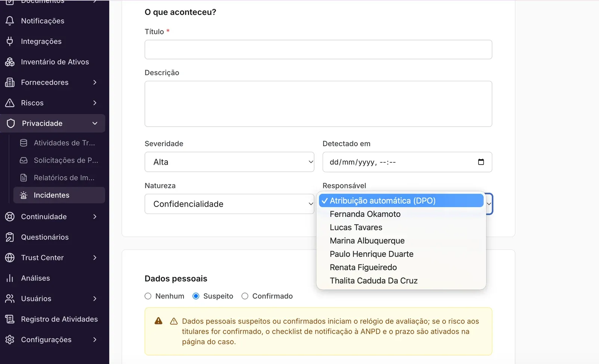
Task: Open the Natureza dropdown showing Confidencialidade
Action: (229, 204)
